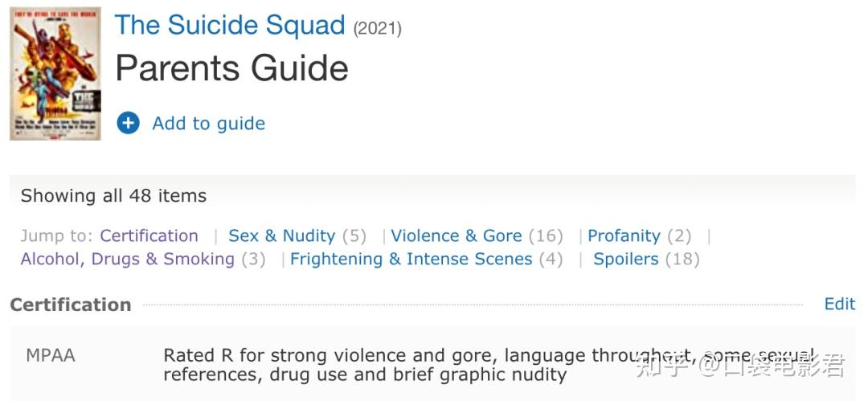The width and height of the screenshot is (868, 401).
Task: Show the Spoilers section
Action: (625, 259)
